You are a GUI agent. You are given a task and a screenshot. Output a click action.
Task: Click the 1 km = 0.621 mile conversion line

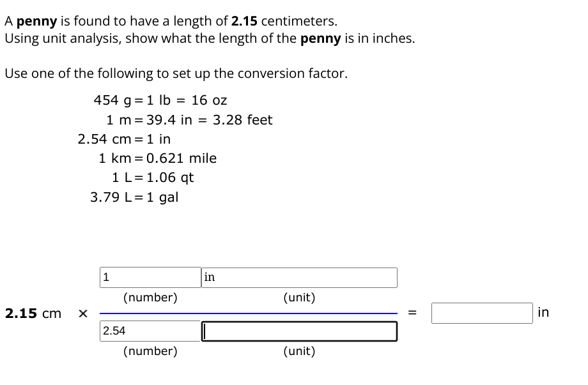coord(157,158)
